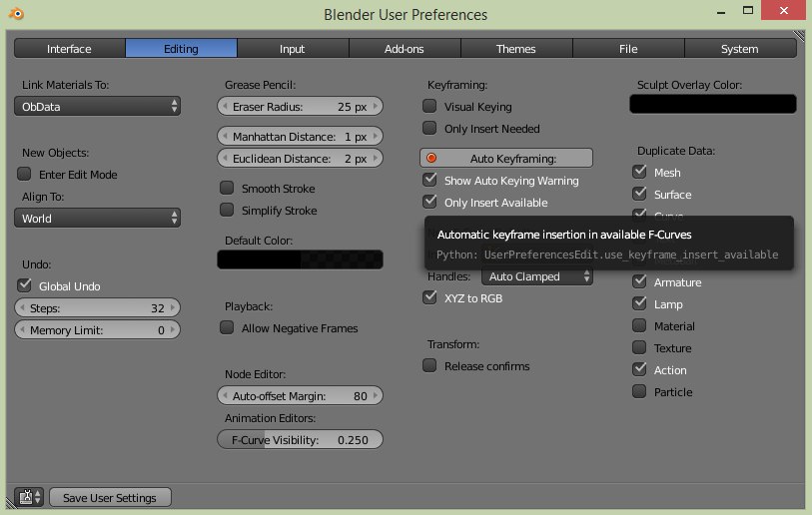Image resolution: width=812 pixels, height=515 pixels.
Task: Open the Grease Pencil Default Color swatch
Action: coord(300,259)
